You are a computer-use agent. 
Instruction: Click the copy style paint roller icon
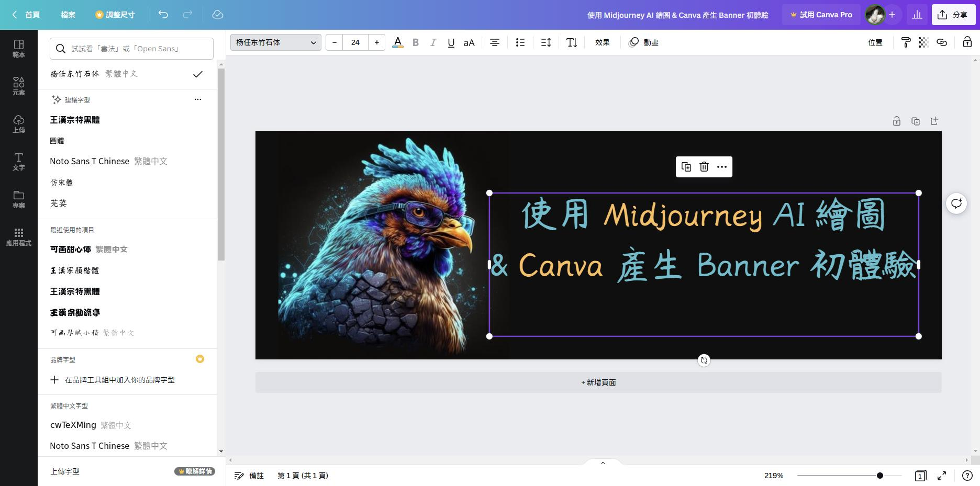pos(906,42)
